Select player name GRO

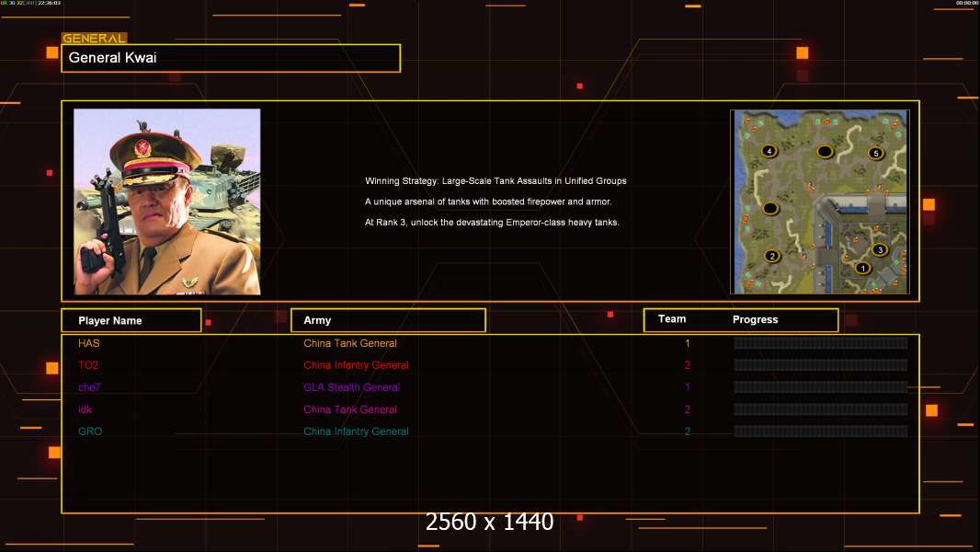pos(90,431)
